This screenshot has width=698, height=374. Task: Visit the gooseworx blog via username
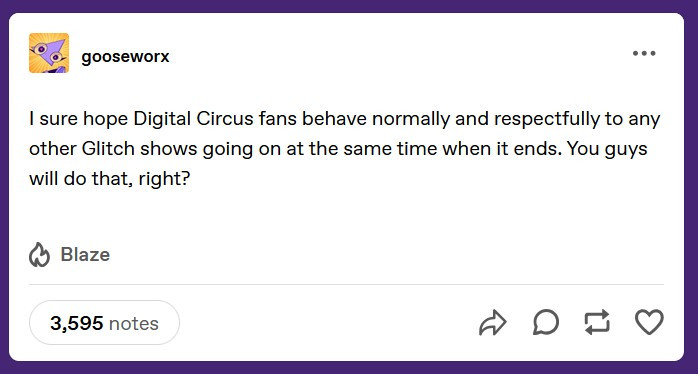click(x=125, y=57)
